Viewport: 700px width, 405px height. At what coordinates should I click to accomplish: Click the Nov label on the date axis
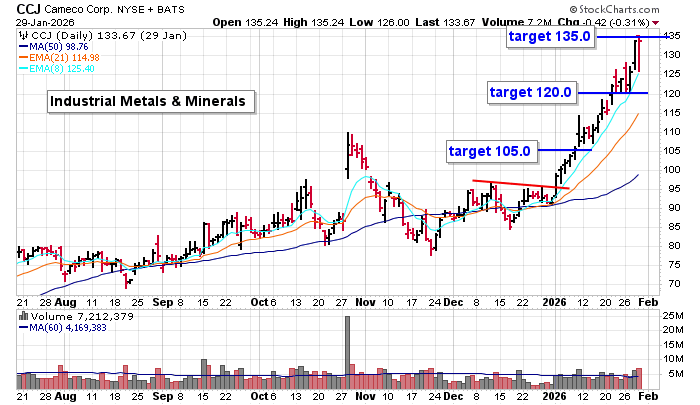pyautogui.click(x=364, y=301)
